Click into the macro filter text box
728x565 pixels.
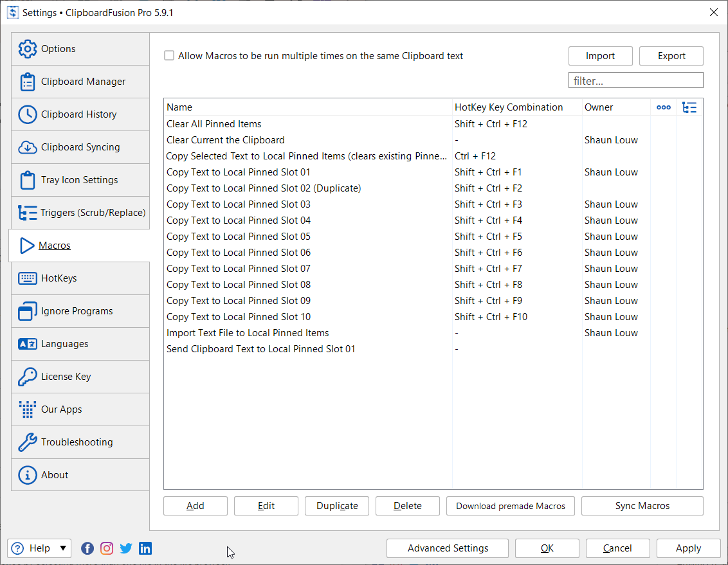tap(635, 80)
